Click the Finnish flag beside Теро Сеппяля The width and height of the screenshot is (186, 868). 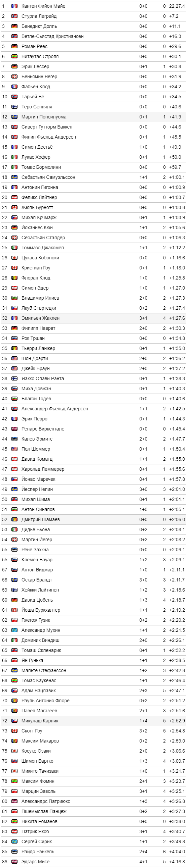(x=14, y=107)
